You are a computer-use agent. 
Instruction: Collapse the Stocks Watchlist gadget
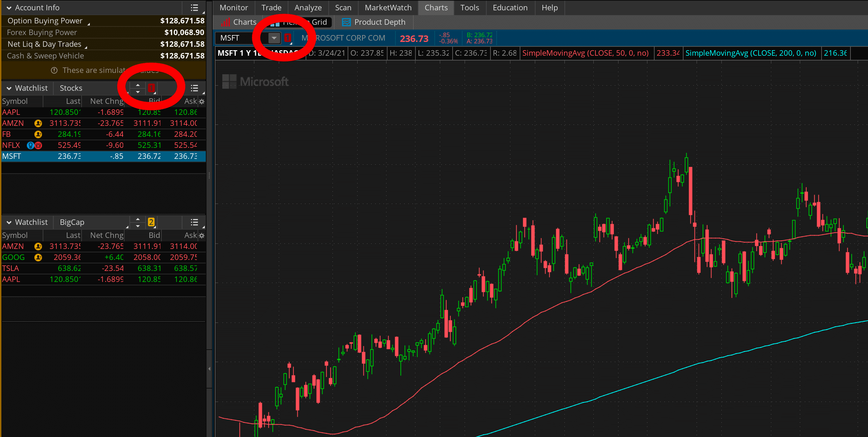[9, 88]
